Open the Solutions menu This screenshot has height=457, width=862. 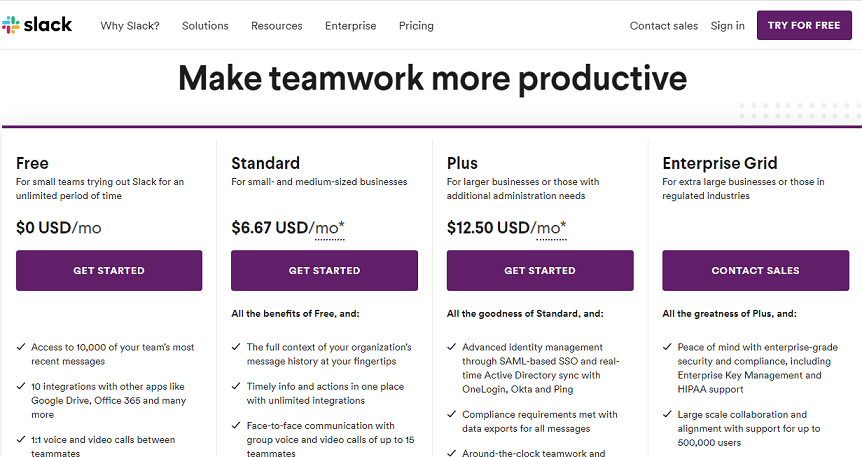click(205, 26)
